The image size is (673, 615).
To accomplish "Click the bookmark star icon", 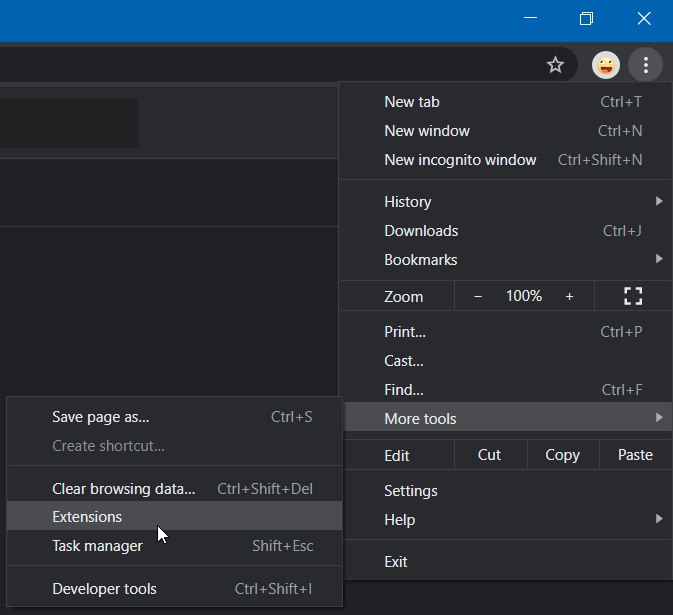I will point(555,66).
